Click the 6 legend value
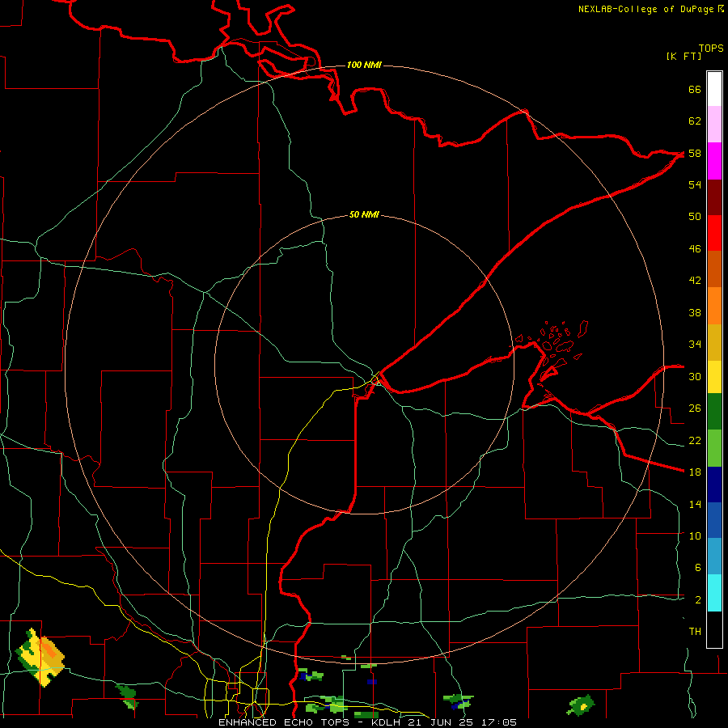 point(698,568)
